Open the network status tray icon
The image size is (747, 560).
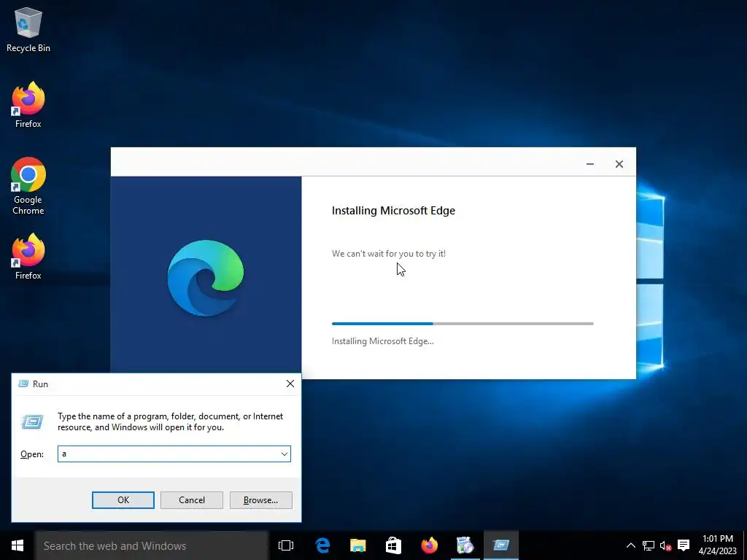pyautogui.click(x=649, y=545)
